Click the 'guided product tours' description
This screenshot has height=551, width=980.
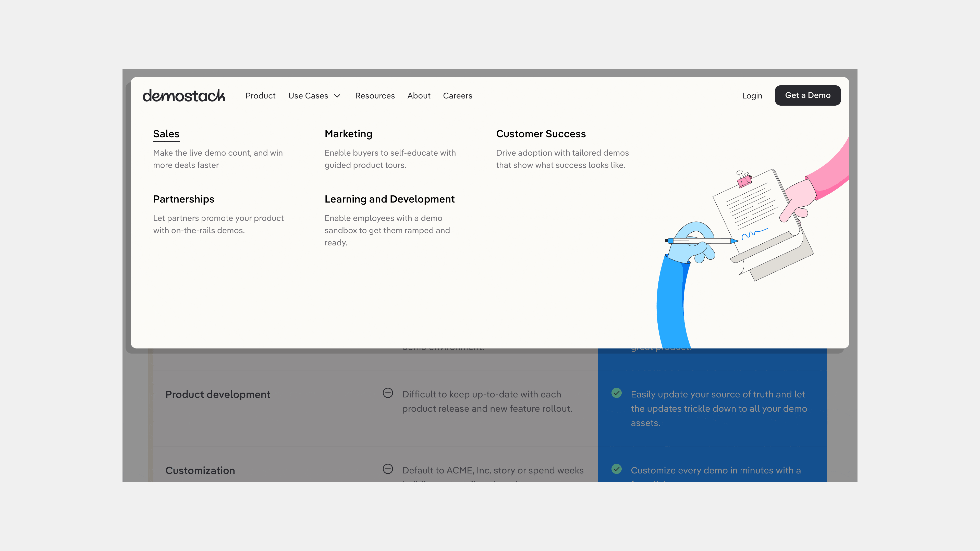(x=390, y=159)
